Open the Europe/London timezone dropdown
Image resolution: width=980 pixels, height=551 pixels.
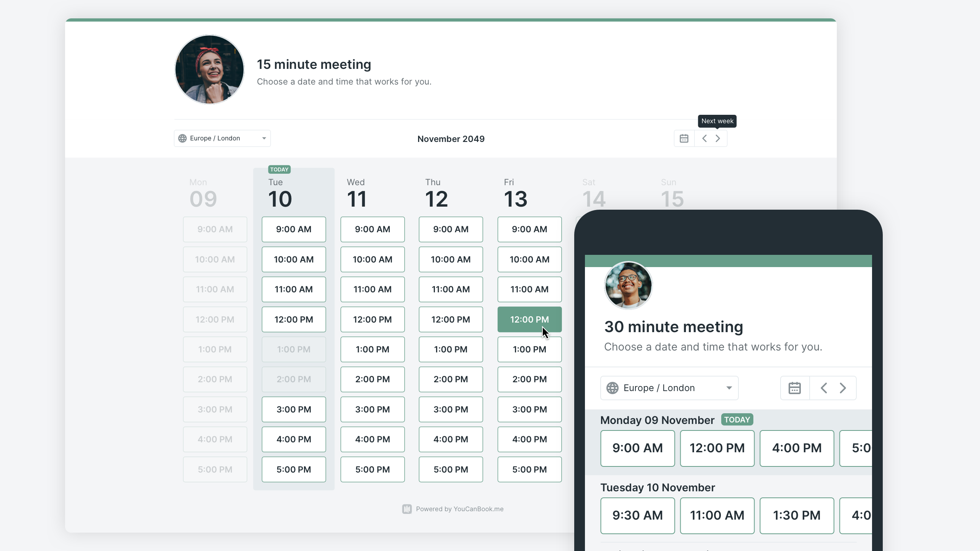(x=222, y=138)
